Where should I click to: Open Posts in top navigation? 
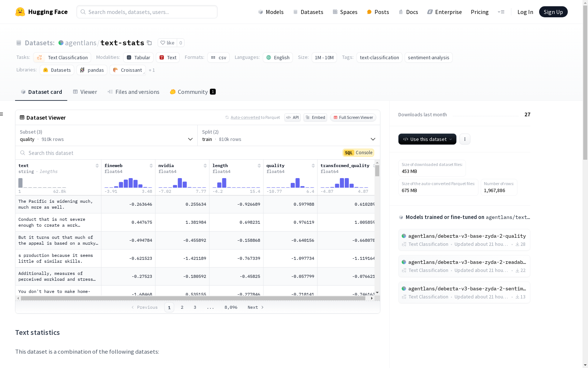(x=378, y=12)
